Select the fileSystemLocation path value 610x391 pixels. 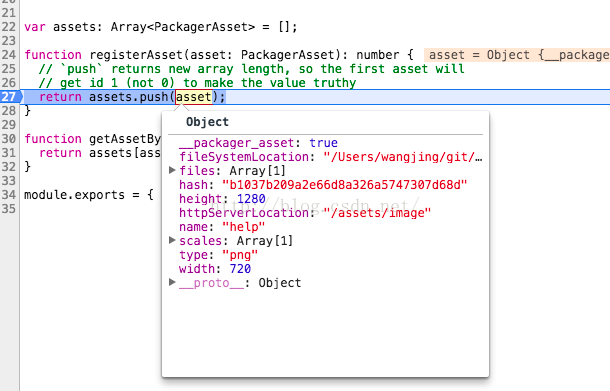(403, 157)
